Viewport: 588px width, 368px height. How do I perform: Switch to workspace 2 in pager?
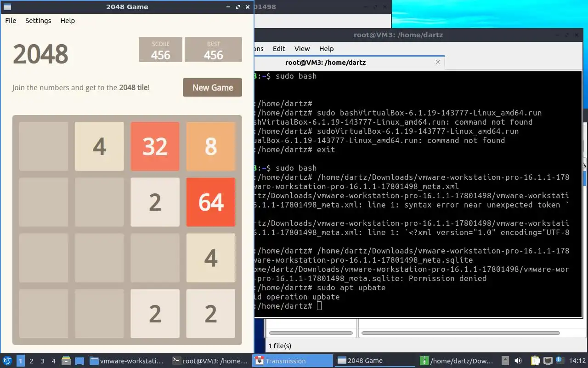coord(32,361)
